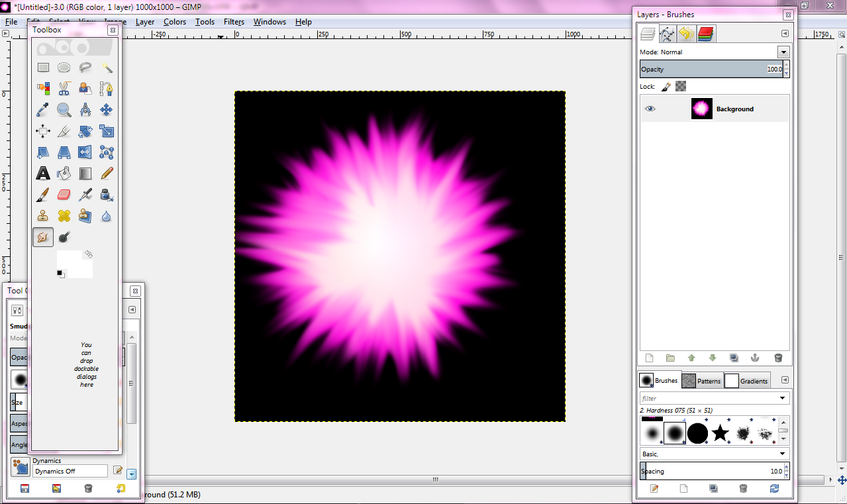847x504 pixels.
Task: Select the Pencil tool
Action: (x=107, y=174)
